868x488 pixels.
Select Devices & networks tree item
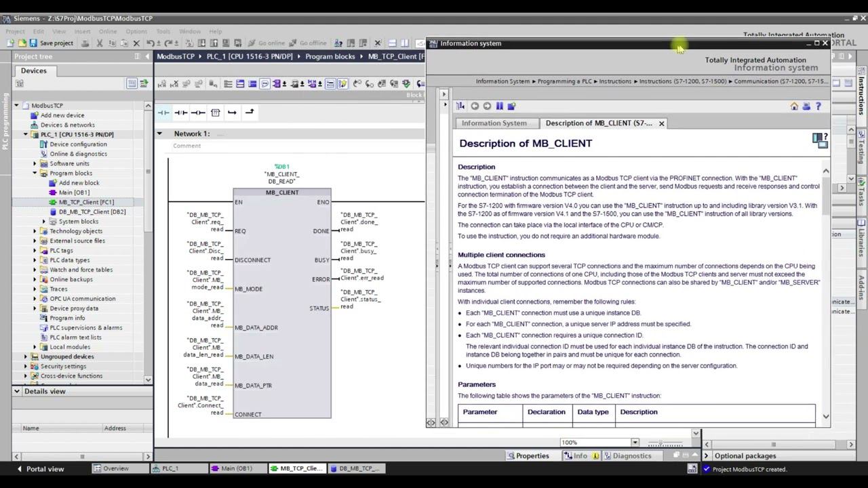68,125
